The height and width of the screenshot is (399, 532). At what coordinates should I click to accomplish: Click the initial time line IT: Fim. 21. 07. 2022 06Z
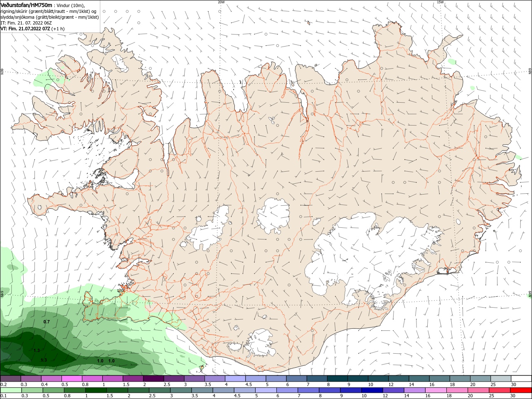pos(26,23)
